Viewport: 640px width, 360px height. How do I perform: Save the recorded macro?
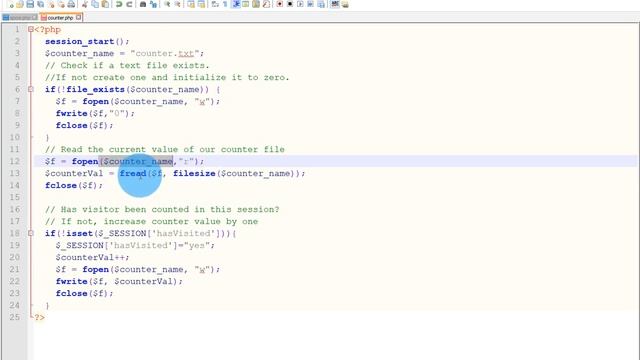click(x=321, y=4)
